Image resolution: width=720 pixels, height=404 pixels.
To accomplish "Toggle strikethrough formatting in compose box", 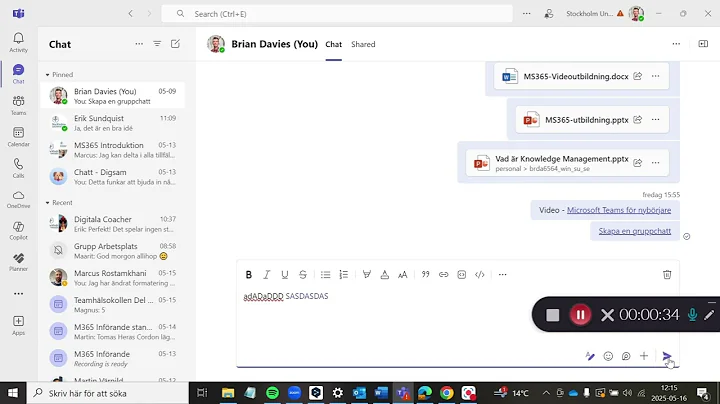I will (303, 275).
